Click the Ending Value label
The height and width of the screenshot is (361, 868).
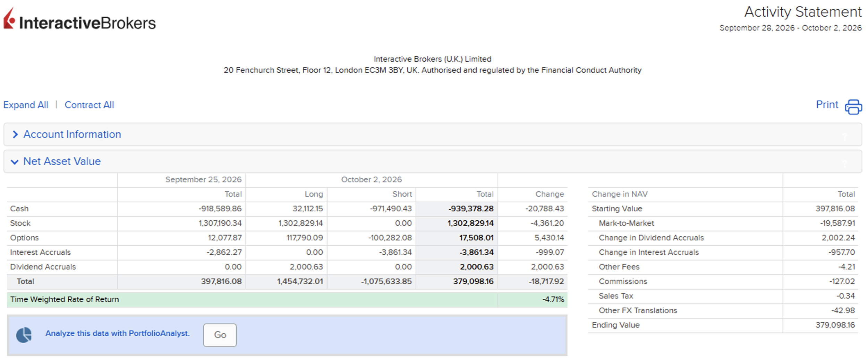pos(615,325)
